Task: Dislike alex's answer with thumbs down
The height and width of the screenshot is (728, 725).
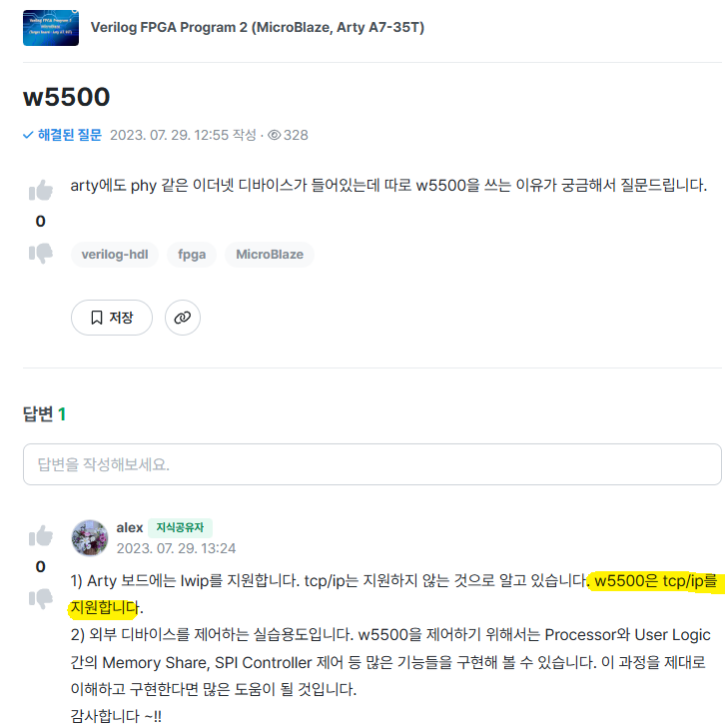Action: pos(41,598)
